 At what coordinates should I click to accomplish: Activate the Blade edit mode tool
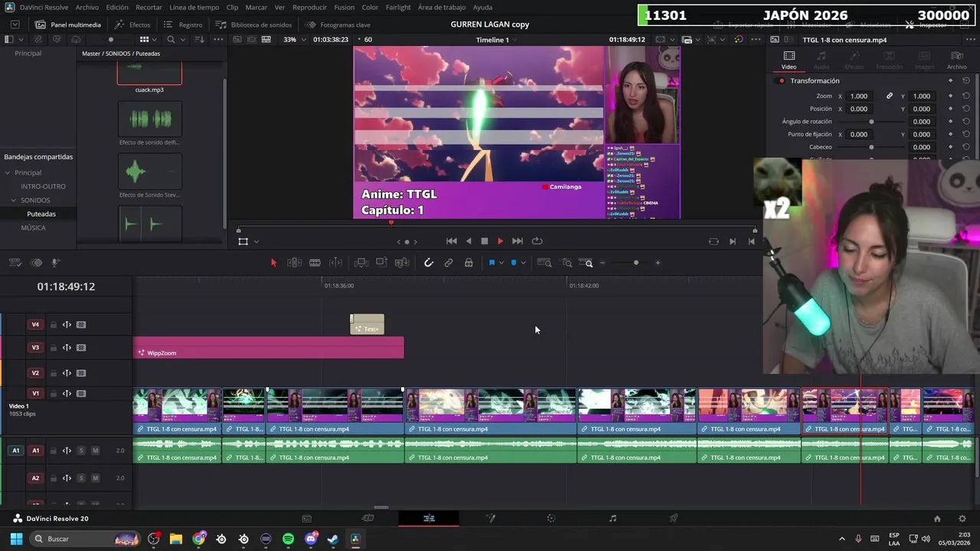(x=315, y=262)
